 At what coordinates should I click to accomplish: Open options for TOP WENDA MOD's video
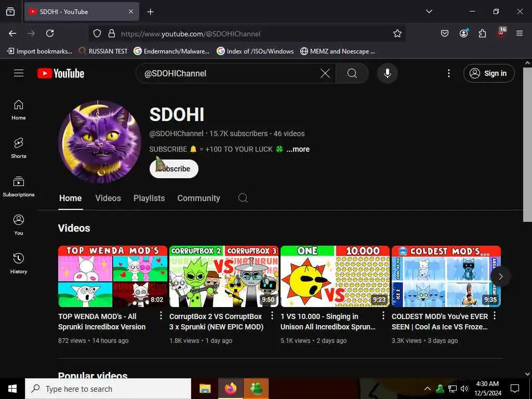click(161, 315)
